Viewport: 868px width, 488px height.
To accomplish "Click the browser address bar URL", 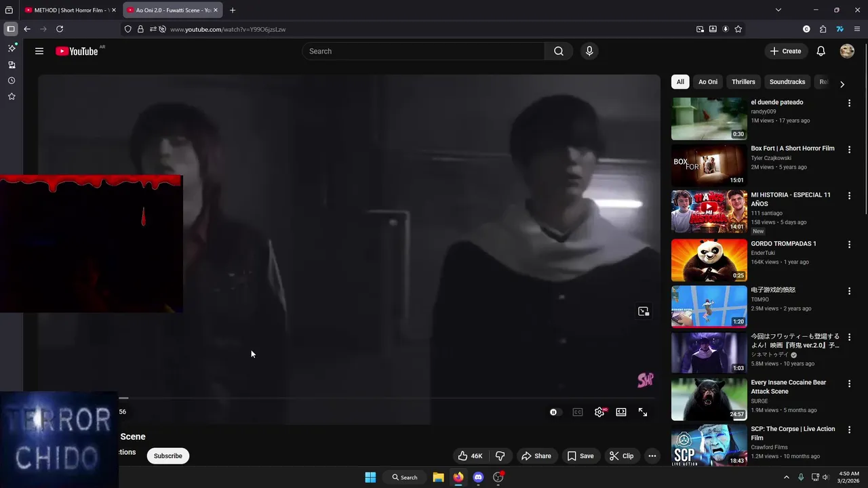I will (x=228, y=29).
